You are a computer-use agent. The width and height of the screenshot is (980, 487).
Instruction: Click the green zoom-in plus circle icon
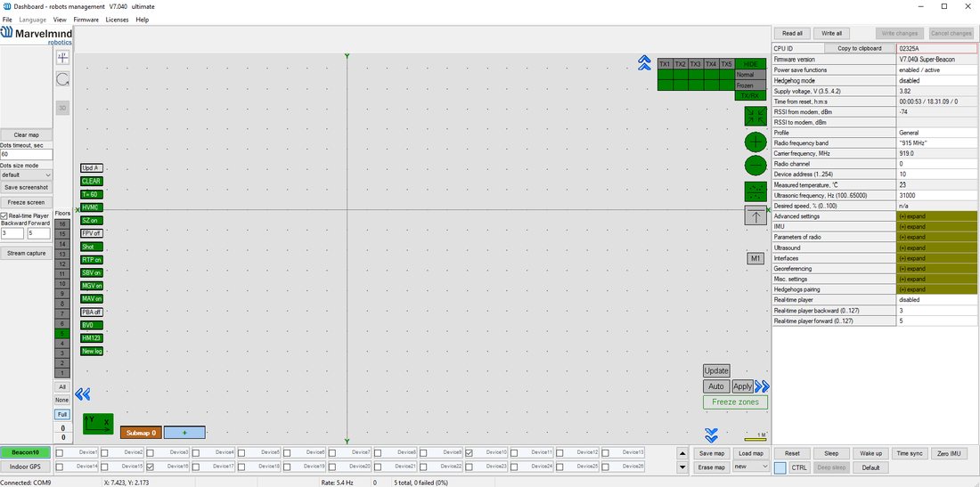click(x=755, y=142)
